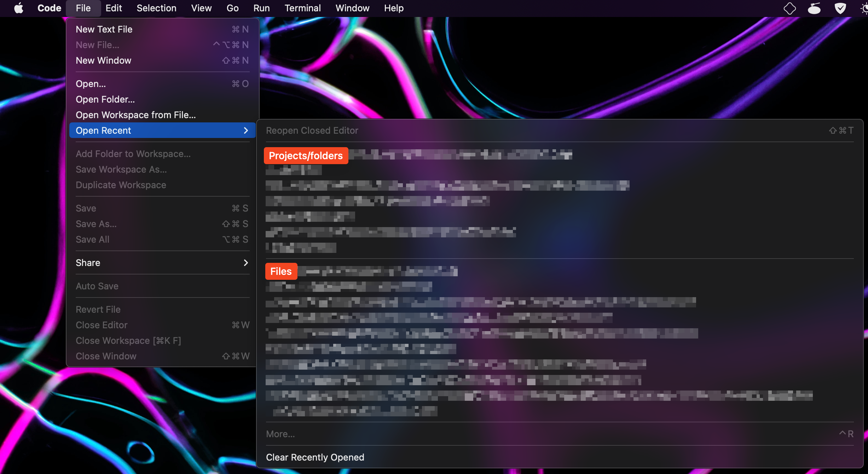Click the AdGuard shield icon in menu bar
This screenshot has width=868, height=474.
pos(840,8)
